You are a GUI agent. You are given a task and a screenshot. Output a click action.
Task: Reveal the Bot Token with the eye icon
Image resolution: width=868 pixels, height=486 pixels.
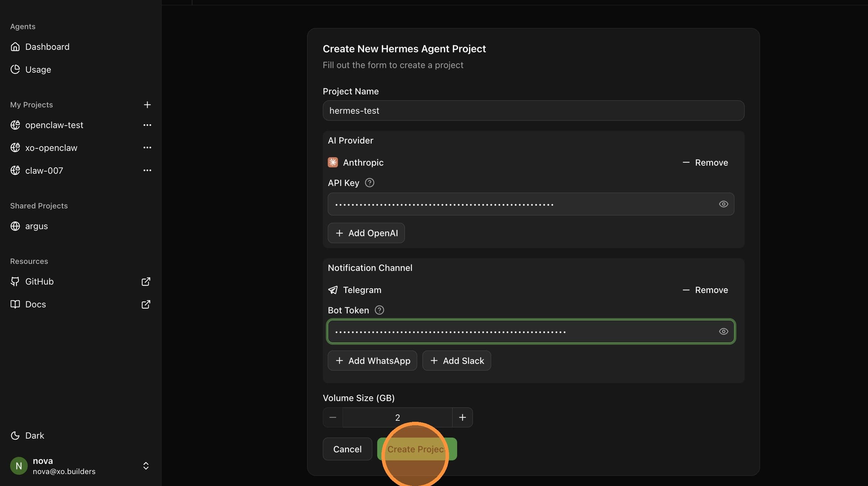tap(724, 331)
